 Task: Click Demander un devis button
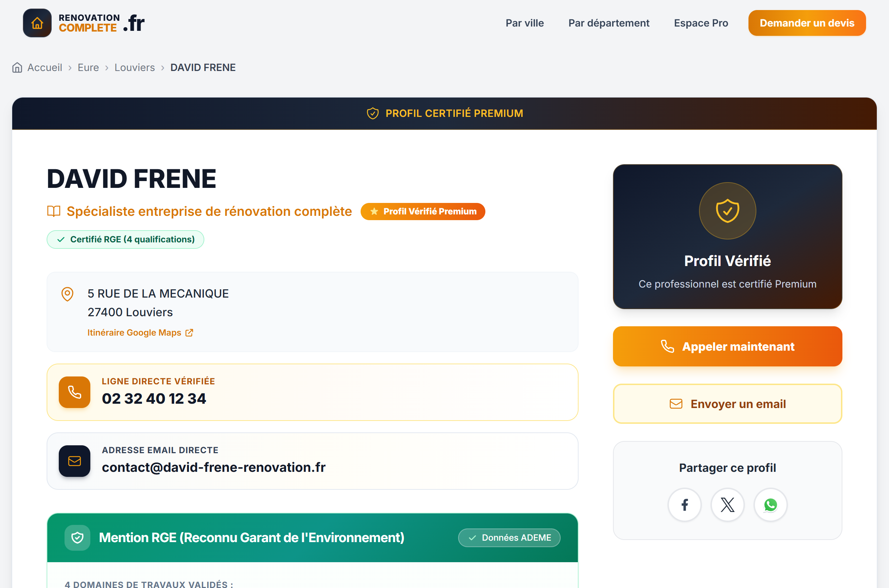tap(807, 23)
